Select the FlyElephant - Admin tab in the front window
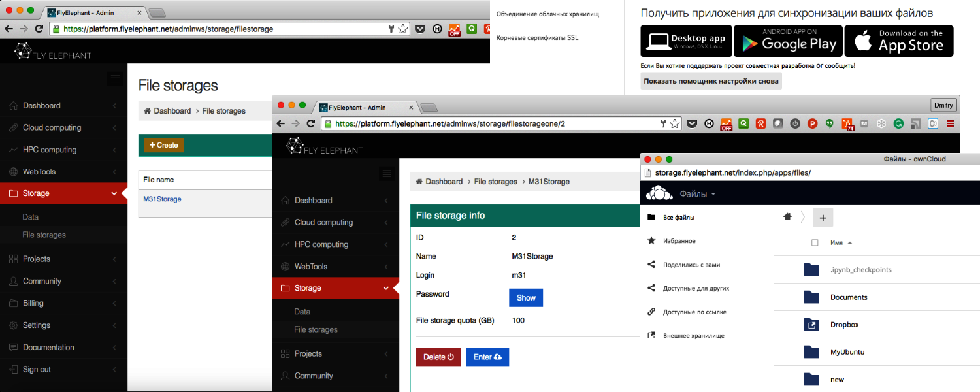The height and width of the screenshot is (392, 980). coord(366,108)
